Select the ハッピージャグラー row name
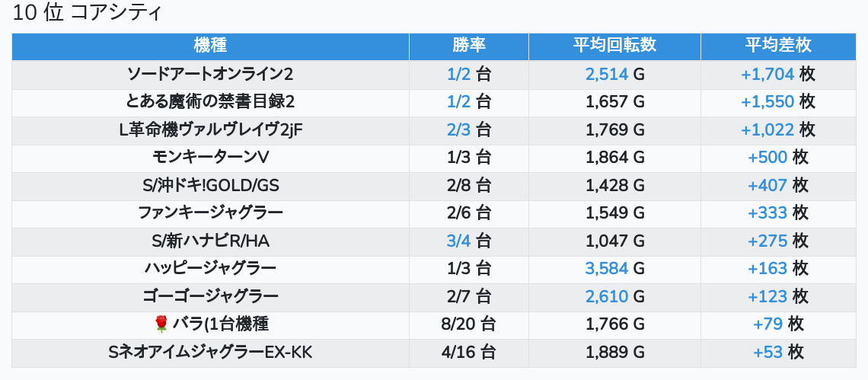The height and width of the screenshot is (380, 868). [x=210, y=268]
